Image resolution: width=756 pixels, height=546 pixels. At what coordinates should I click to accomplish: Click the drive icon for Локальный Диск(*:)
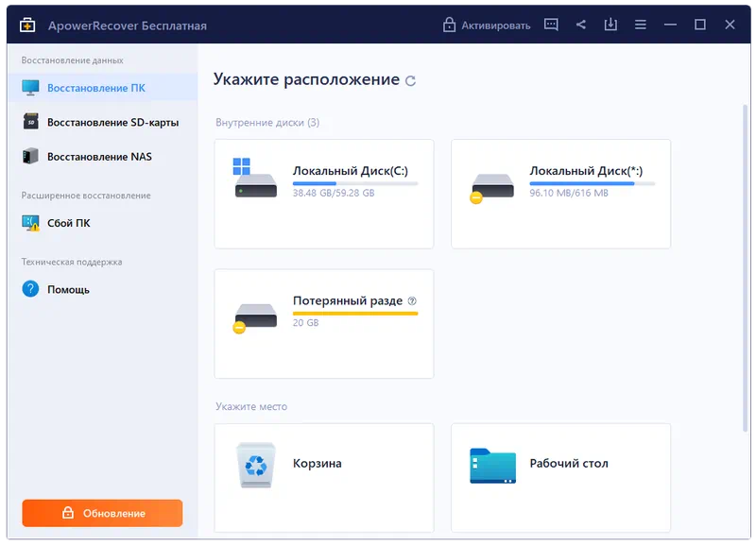[x=491, y=188]
